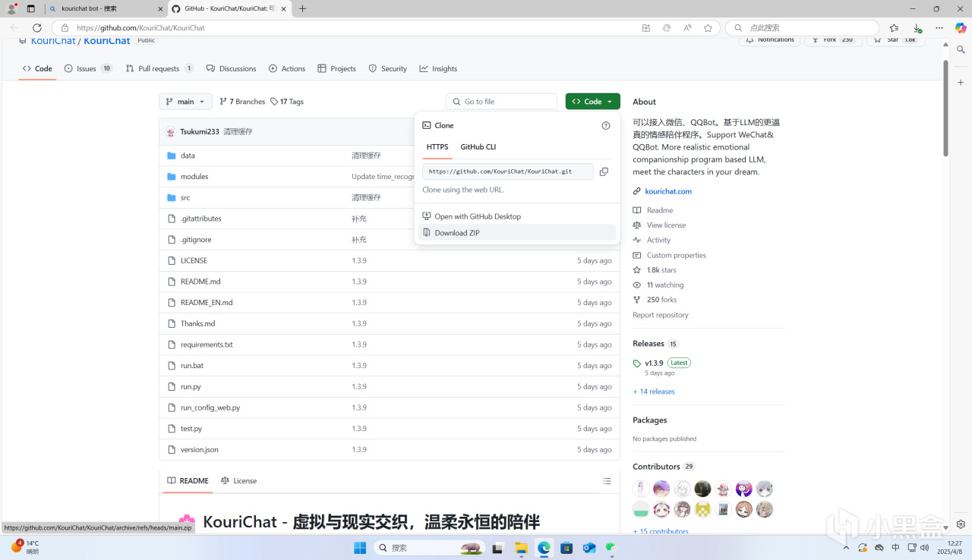Select the License tab below file list
Screen dimensions: 972x560
click(238, 481)
